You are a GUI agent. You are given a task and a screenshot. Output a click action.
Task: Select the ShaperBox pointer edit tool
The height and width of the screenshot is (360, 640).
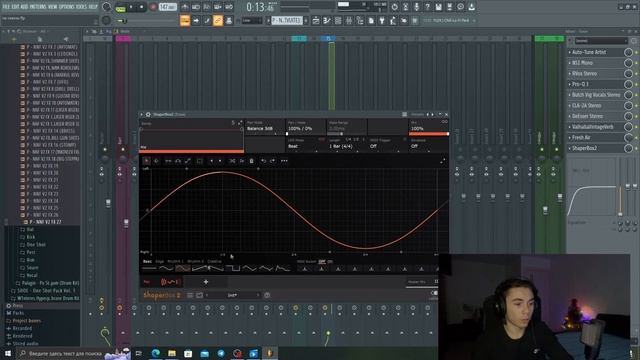pyautogui.click(x=147, y=161)
